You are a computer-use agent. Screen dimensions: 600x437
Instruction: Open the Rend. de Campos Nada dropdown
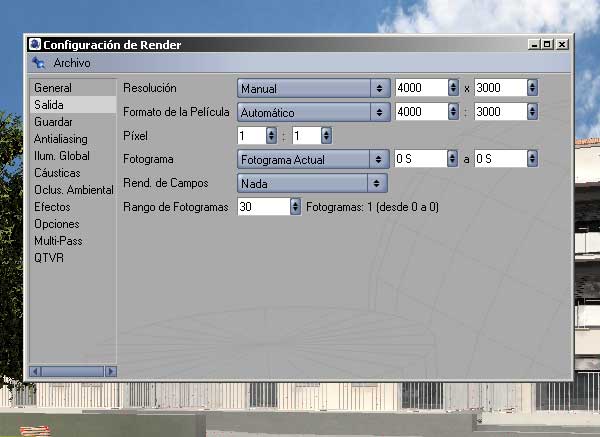click(x=312, y=183)
